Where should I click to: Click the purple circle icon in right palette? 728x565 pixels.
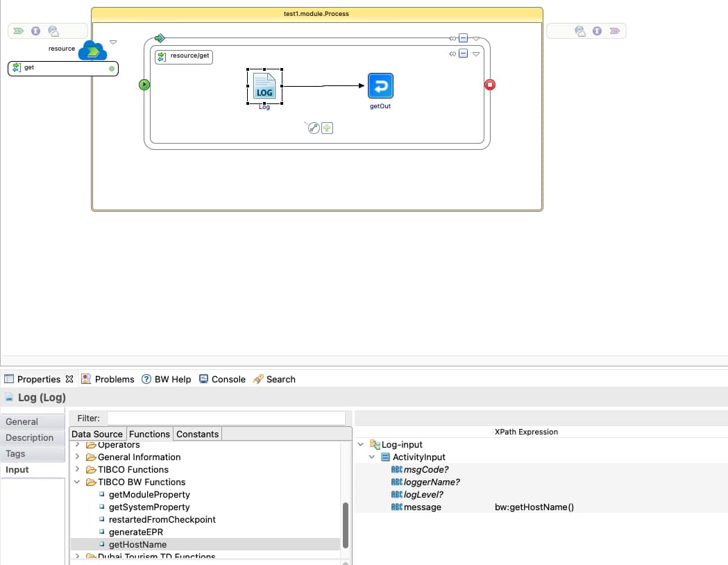pyautogui.click(x=597, y=31)
